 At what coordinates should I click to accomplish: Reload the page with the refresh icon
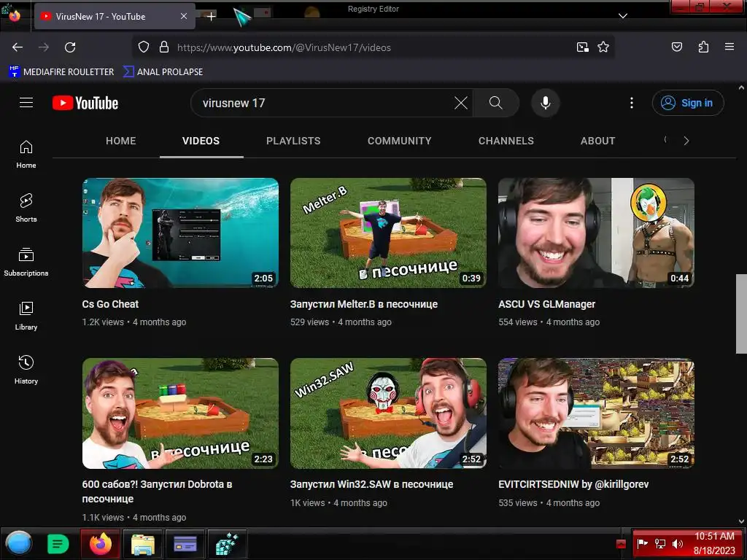70,47
